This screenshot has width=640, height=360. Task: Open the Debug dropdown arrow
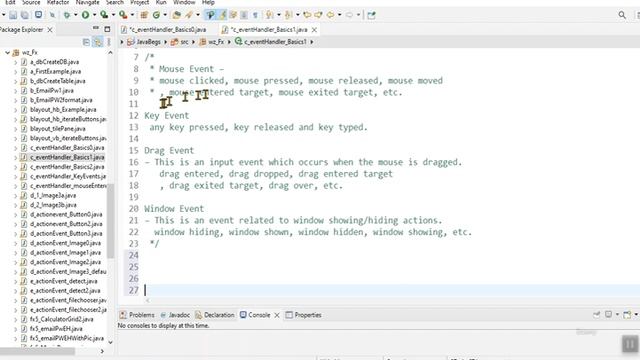click(76, 15)
